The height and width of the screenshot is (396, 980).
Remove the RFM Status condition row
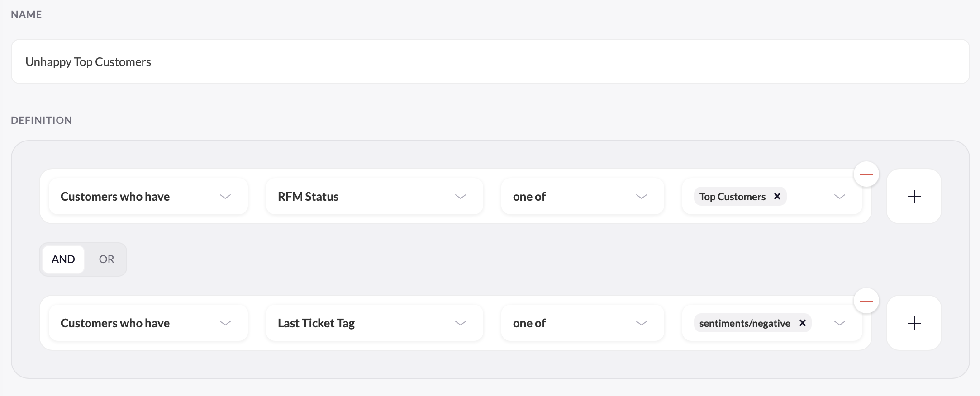(x=866, y=174)
